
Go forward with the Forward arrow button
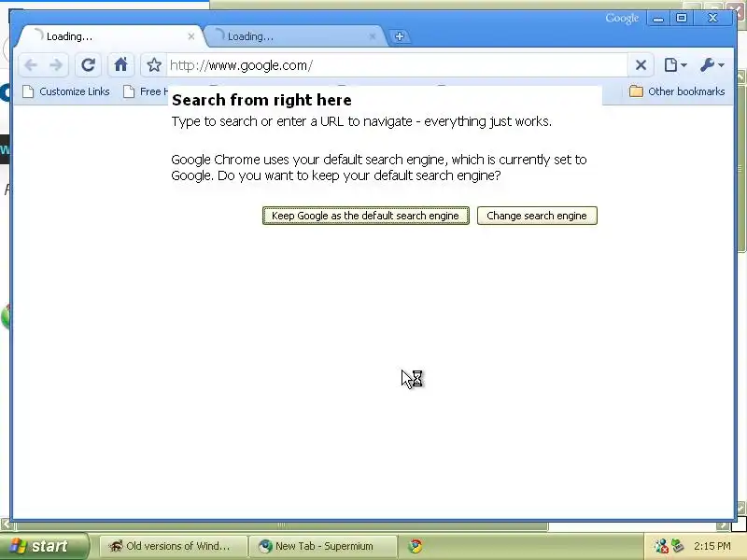56,64
